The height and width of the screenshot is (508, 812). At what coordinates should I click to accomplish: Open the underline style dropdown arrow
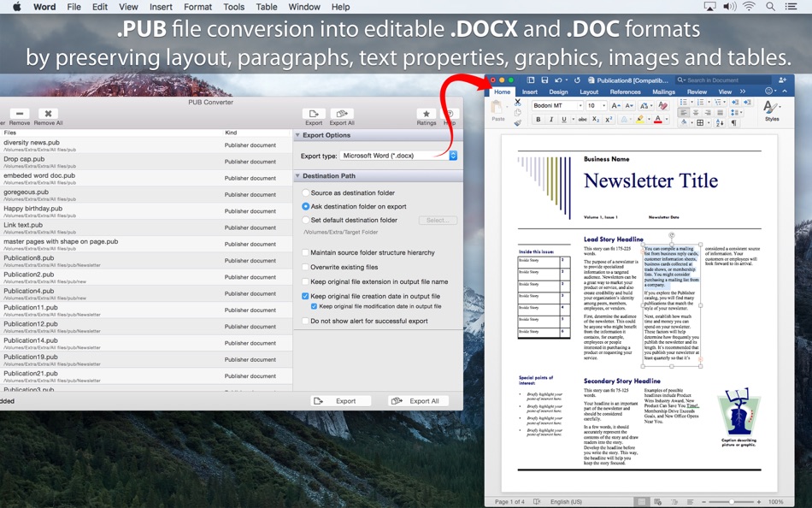tap(573, 120)
